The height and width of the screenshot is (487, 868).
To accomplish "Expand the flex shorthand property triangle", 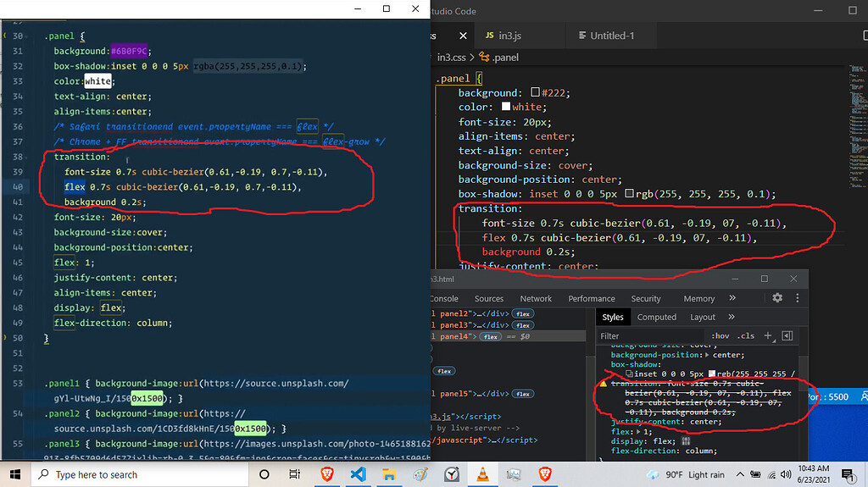I will (637, 431).
